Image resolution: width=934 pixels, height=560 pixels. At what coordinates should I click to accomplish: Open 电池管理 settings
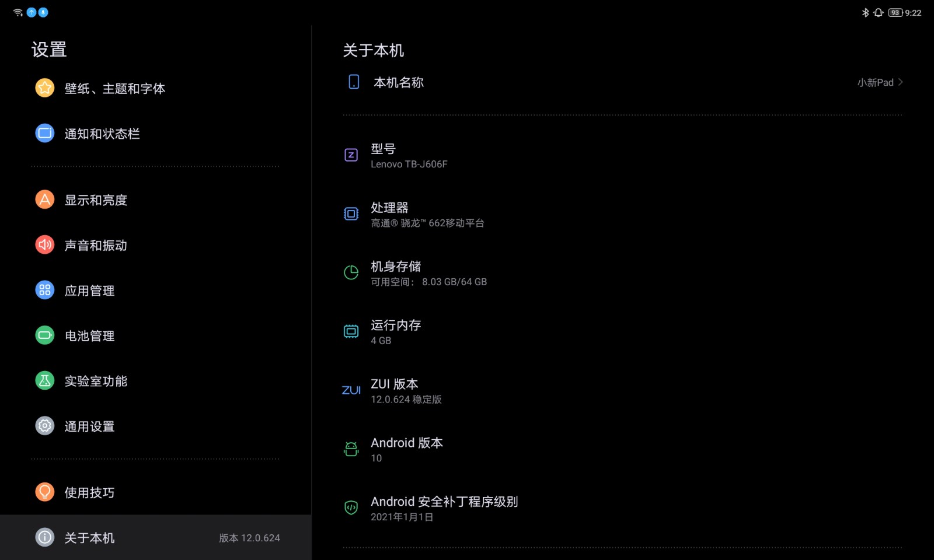[x=156, y=335]
